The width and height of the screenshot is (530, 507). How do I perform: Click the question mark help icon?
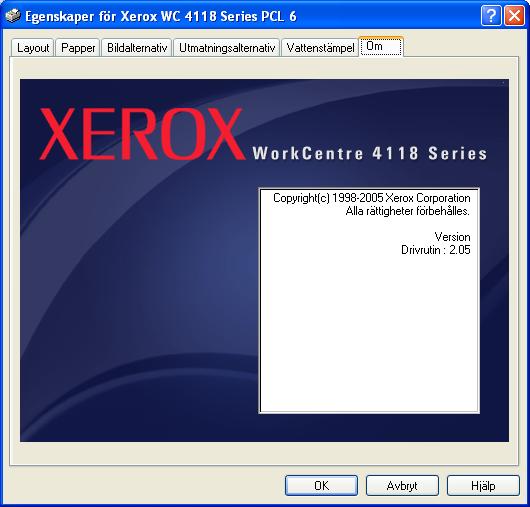(x=491, y=16)
